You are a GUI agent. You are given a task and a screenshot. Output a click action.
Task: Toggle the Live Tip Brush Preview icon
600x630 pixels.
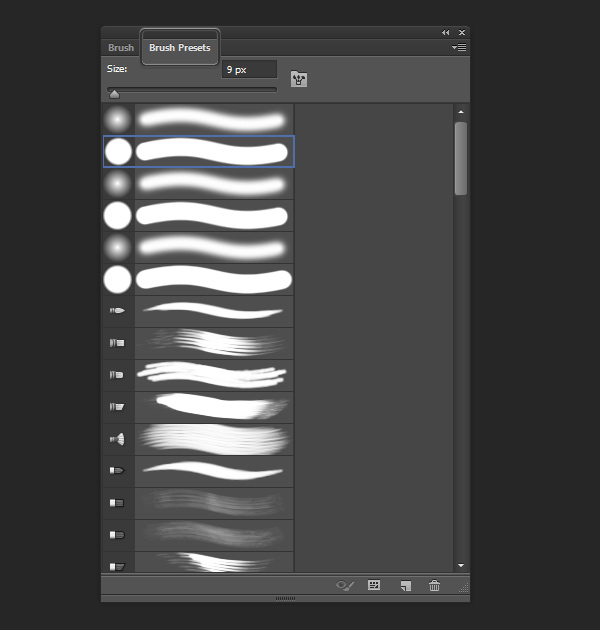(x=345, y=585)
